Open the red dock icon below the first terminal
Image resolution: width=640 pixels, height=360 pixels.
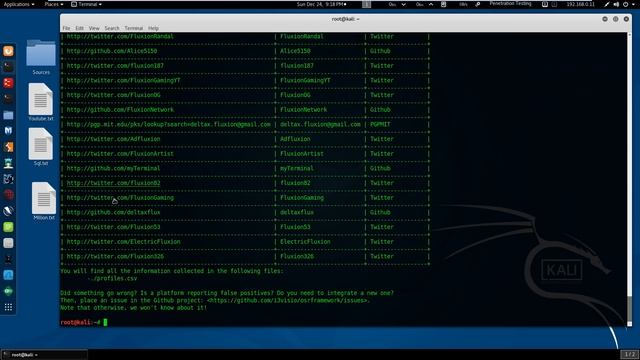click(x=8, y=83)
